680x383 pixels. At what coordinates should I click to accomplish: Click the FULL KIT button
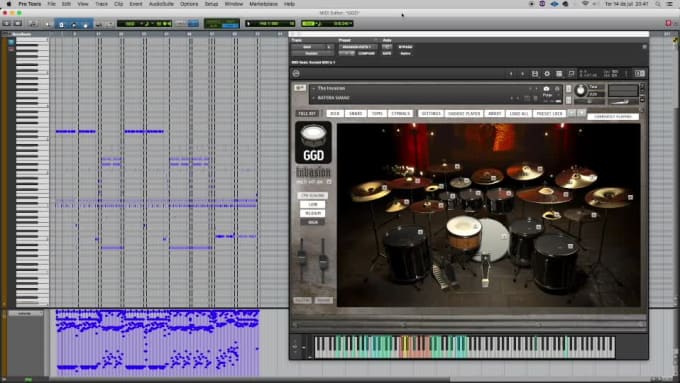(307, 114)
